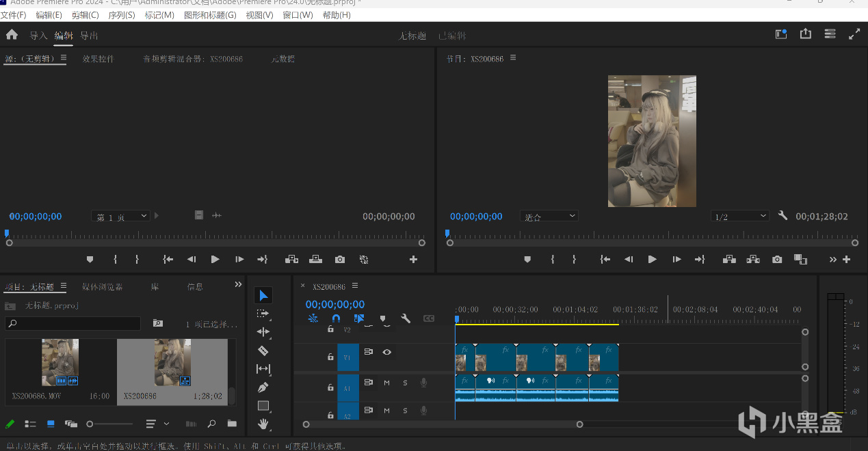Select the Razor tool in the toolbar
Screen dimensions: 868x451
pos(263,351)
